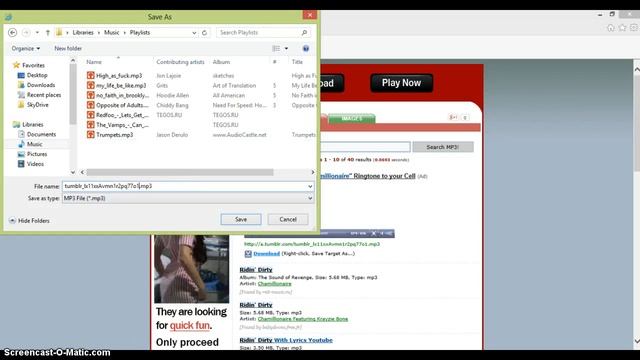
Task: Open Downloads in navigation pane
Action: [x=41, y=85]
